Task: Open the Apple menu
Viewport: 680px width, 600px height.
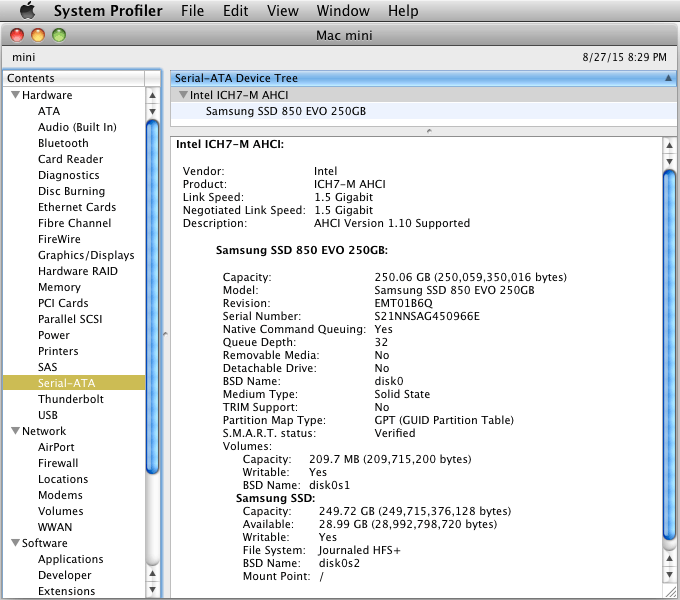Action: click(28, 10)
